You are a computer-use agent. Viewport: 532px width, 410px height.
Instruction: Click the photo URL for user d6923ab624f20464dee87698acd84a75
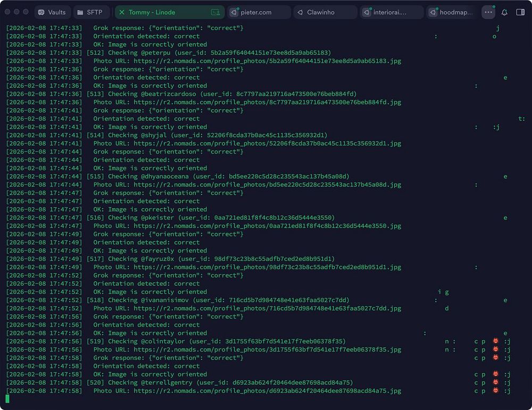coord(268,391)
